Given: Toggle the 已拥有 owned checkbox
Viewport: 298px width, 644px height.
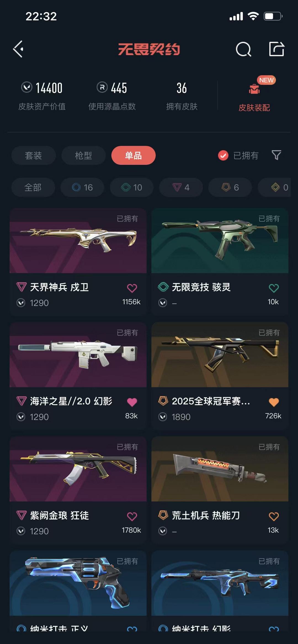Looking at the screenshot, I should 223,155.
